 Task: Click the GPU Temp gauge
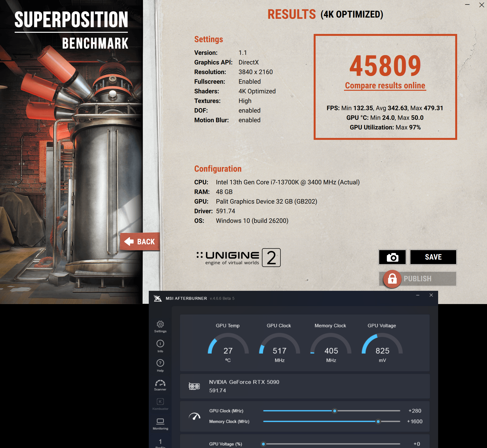[x=228, y=347]
